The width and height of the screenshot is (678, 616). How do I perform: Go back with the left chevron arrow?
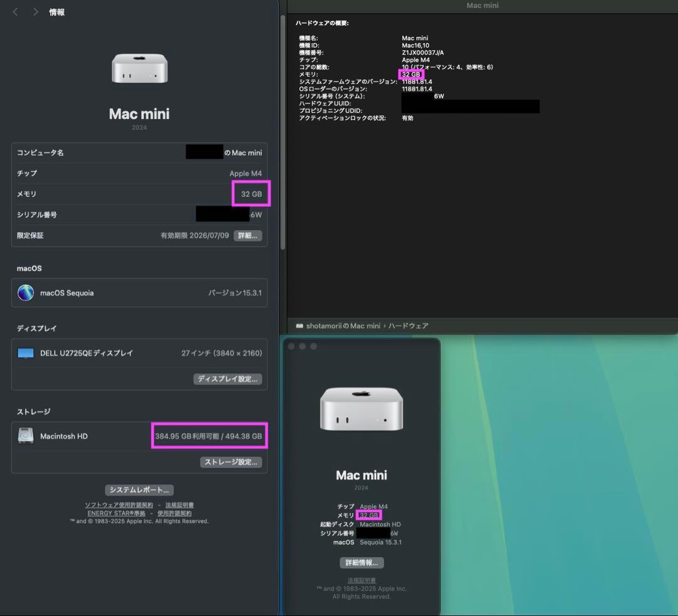[16, 12]
